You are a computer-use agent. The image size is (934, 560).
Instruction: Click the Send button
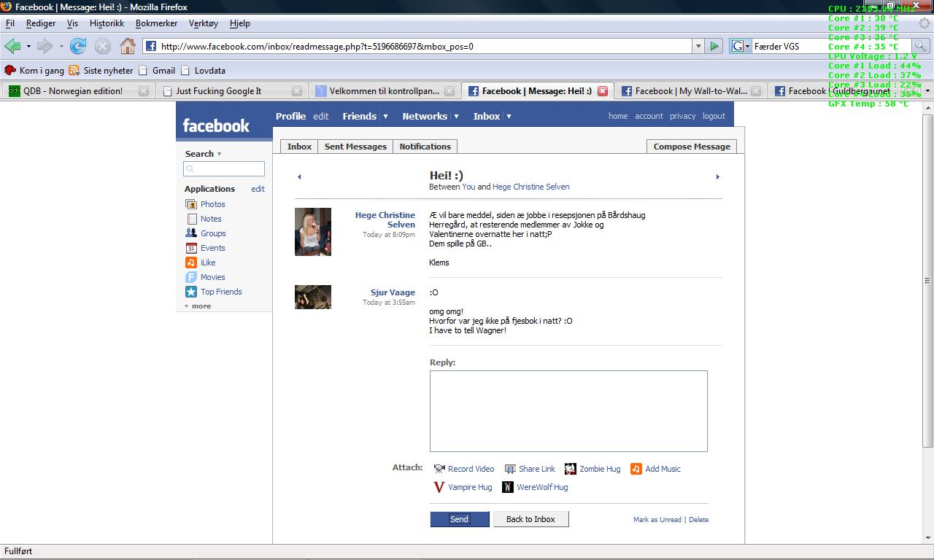coord(460,519)
